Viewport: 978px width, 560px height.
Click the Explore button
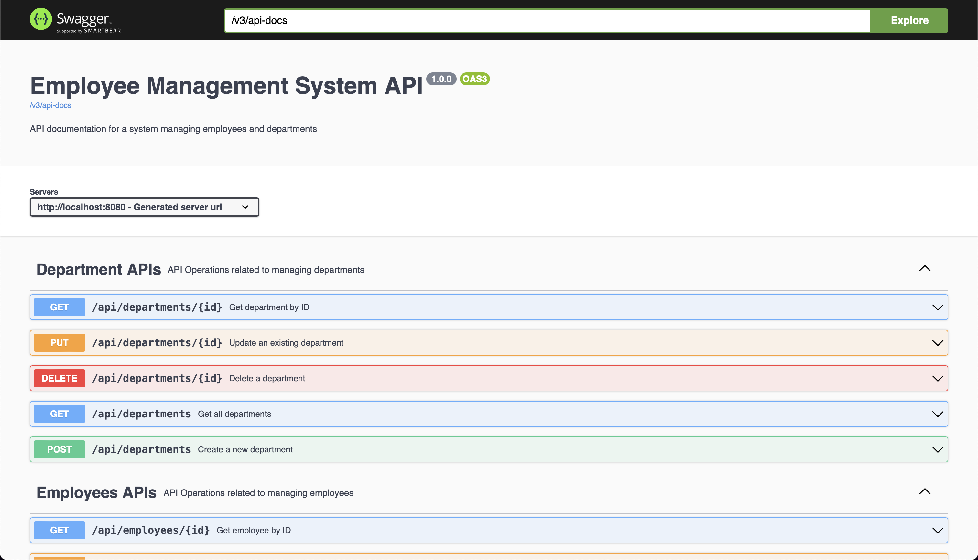[x=909, y=20]
